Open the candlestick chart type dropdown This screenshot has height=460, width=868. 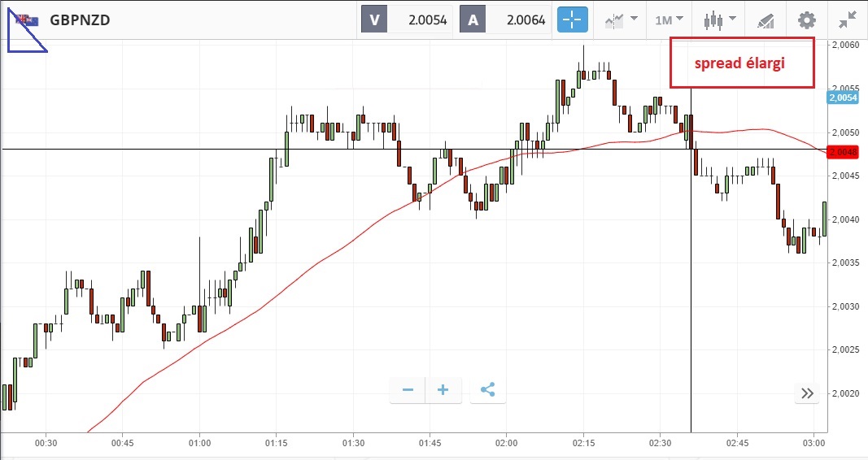click(x=720, y=20)
